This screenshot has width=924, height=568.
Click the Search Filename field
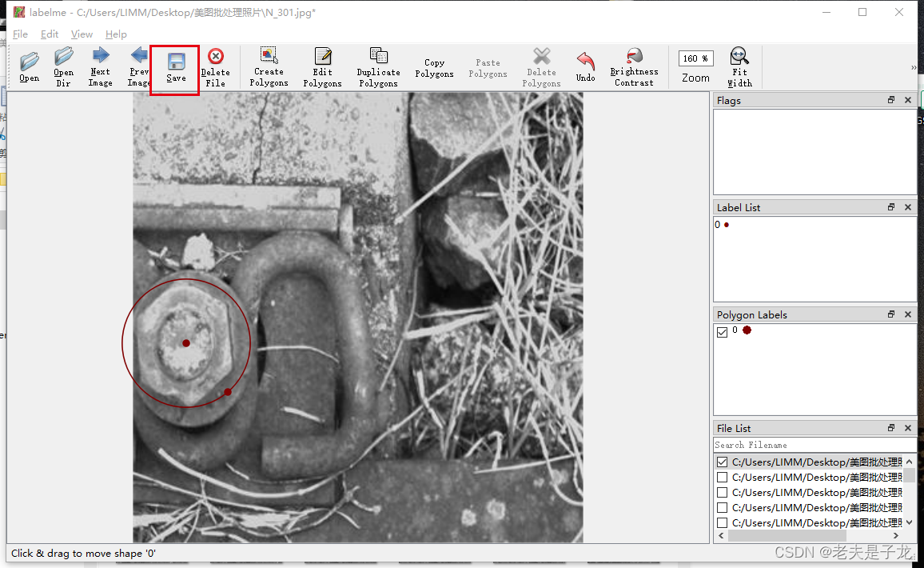pos(814,445)
